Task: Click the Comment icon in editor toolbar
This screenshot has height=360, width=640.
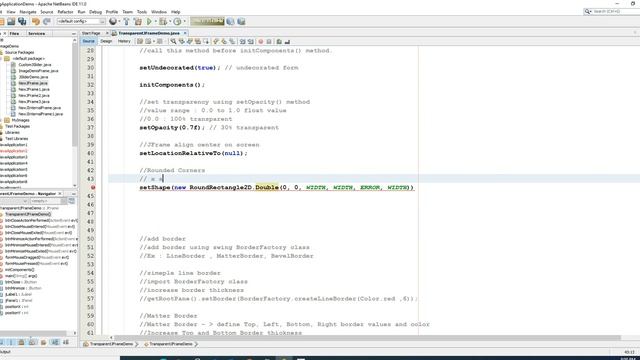Action: pos(279,41)
